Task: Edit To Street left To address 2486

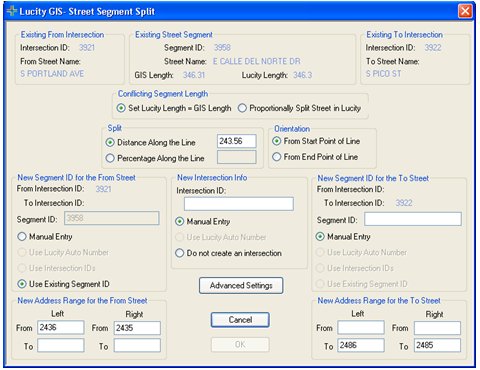Action: tap(361, 345)
